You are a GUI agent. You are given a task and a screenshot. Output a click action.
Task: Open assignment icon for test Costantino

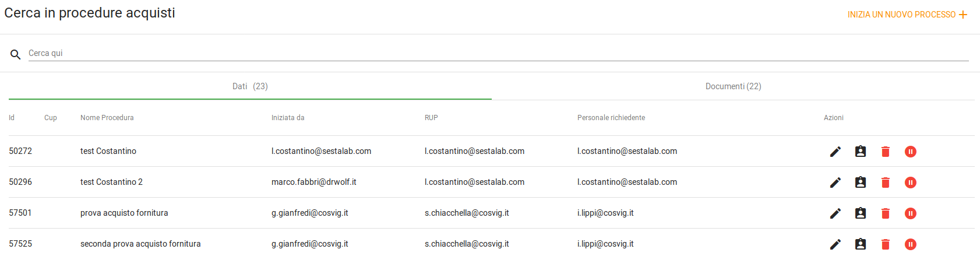click(860, 152)
